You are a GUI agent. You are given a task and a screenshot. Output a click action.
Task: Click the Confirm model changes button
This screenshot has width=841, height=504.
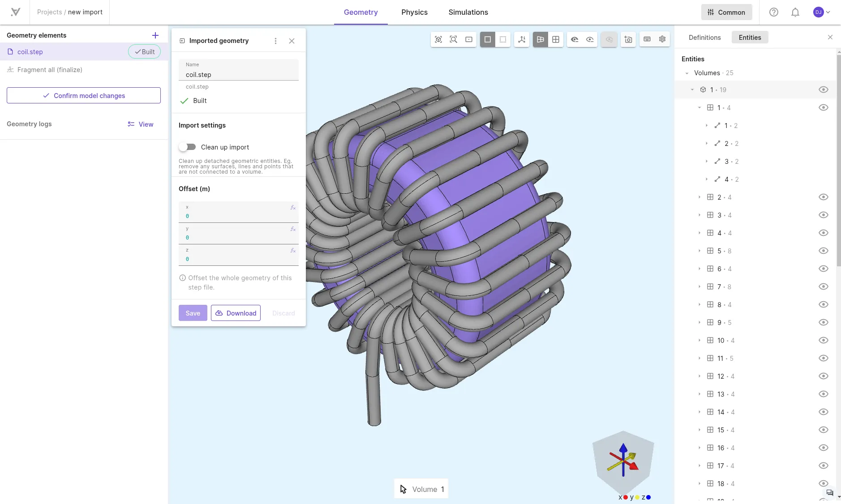pyautogui.click(x=84, y=95)
